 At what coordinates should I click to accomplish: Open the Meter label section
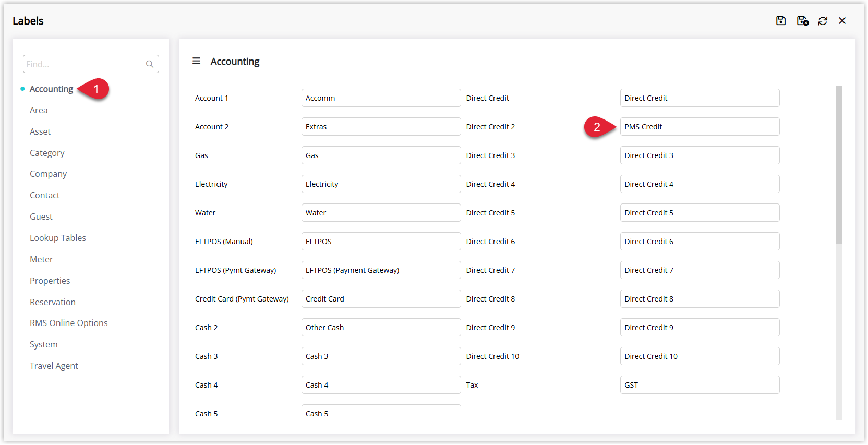(x=41, y=259)
